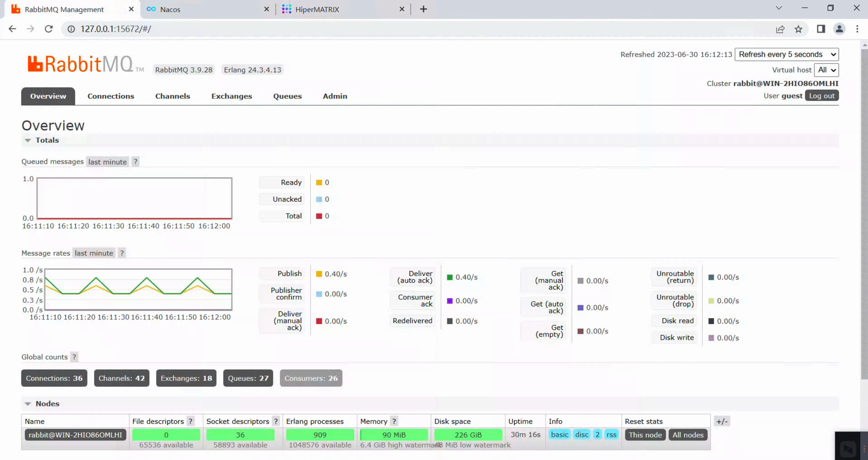Click the 2 plugins info tag
This screenshot has width=868, height=460.
coord(597,434)
